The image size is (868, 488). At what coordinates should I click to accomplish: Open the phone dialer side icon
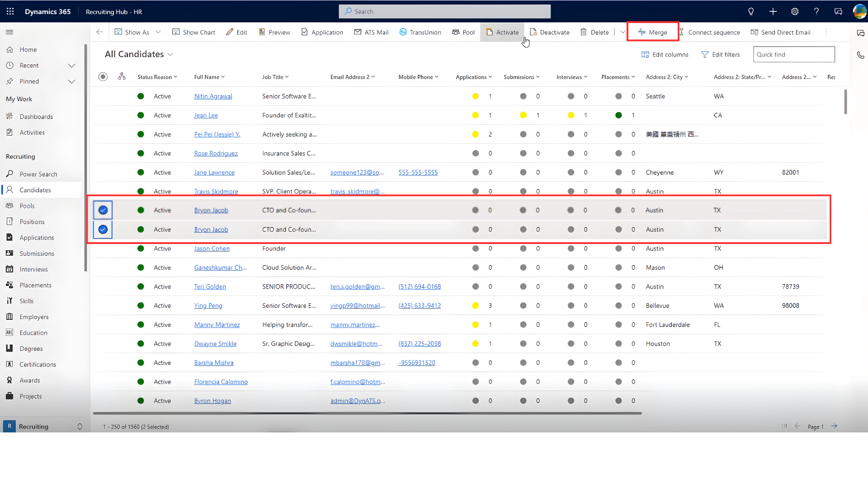coord(860,55)
